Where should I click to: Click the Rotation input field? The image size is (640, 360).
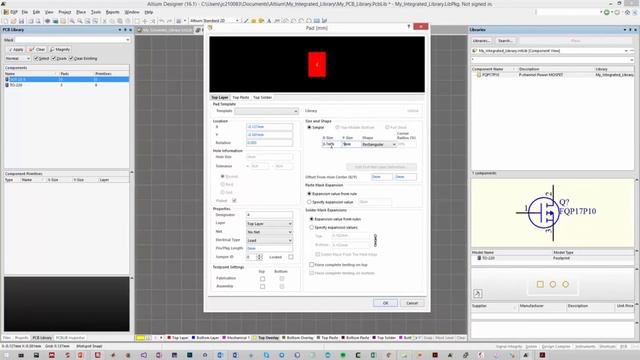pyautogui.click(x=269, y=143)
